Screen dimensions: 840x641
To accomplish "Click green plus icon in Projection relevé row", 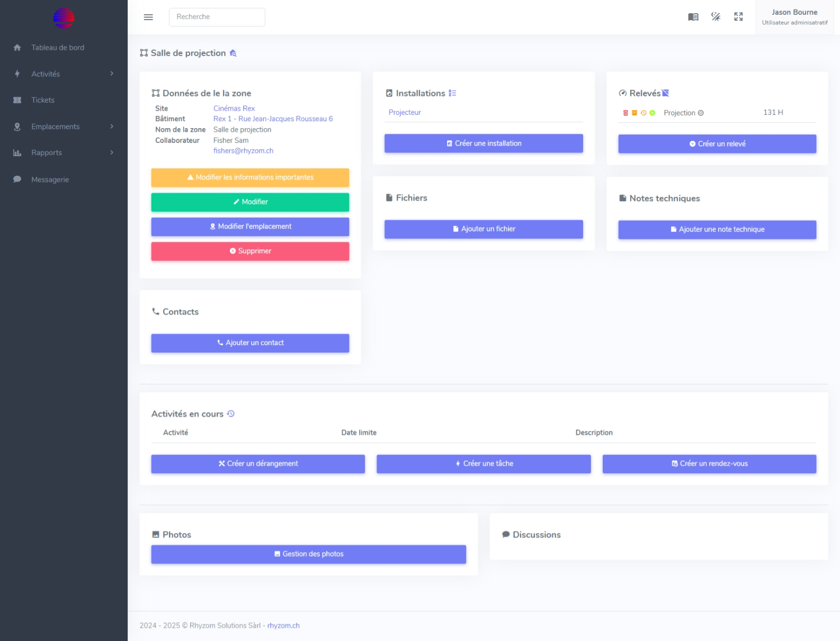I will [653, 113].
